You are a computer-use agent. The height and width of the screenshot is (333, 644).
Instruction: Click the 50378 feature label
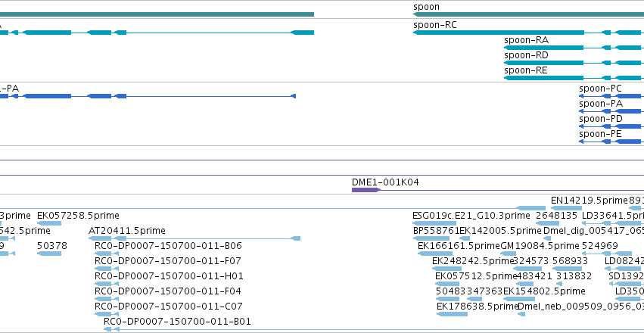[x=52, y=246]
